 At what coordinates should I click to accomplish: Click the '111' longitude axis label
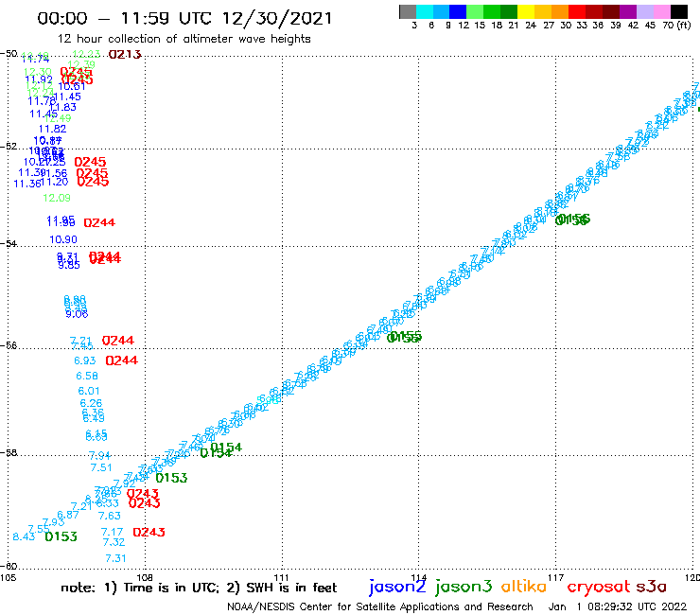281,577
